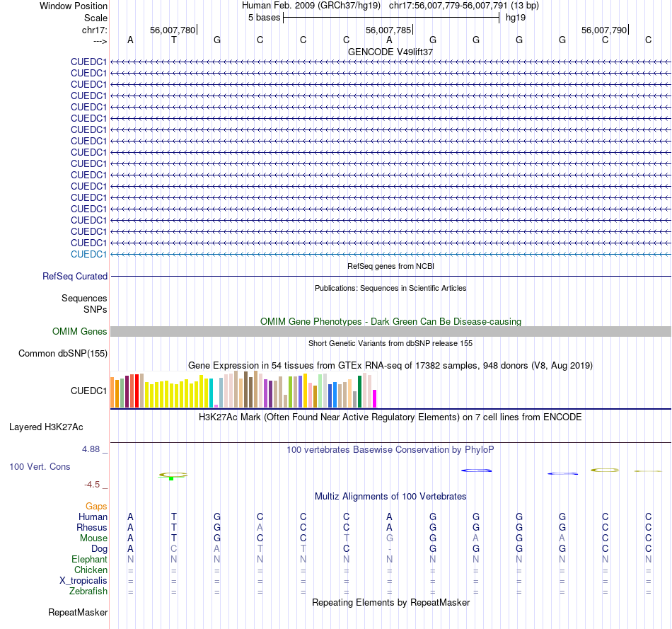Open the GENCODE V49lift37 track title
The width and height of the screenshot is (672, 629).
tap(390, 52)
